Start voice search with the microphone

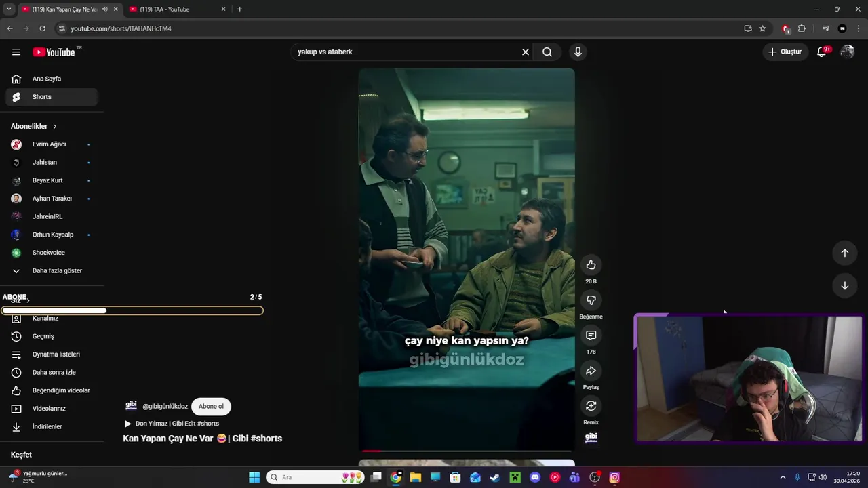(578, 52)
